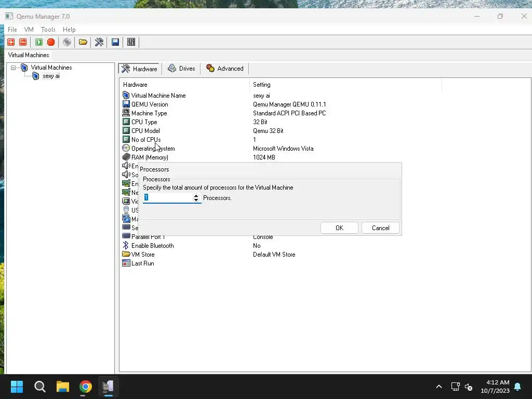Open File Explorer from the taskbar
The height and width of the screenshot is (399, 532).
click(63, 387)
